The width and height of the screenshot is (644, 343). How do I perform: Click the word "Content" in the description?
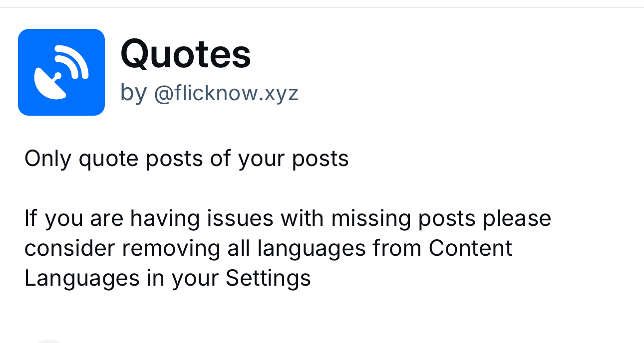coord(470,248)
